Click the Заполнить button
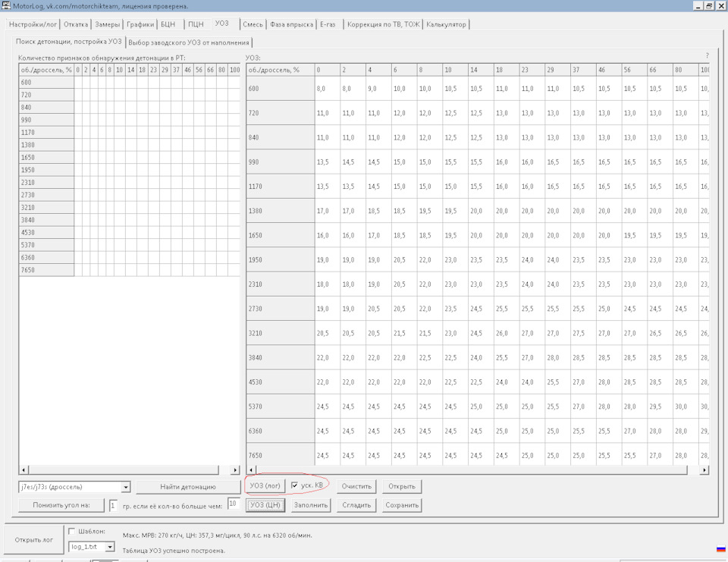Screen dimensions: 728x562 point(311,505)
